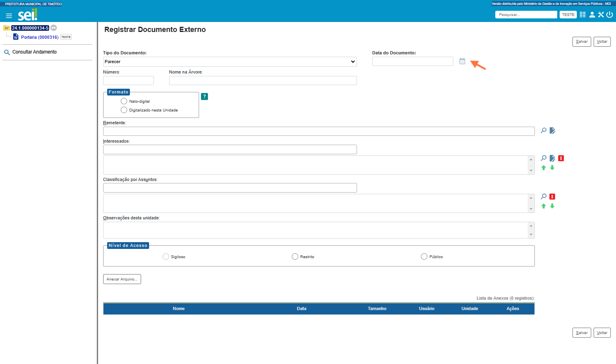
Task: Choose Sigiloso access level
Action: [x=166, y=257]
